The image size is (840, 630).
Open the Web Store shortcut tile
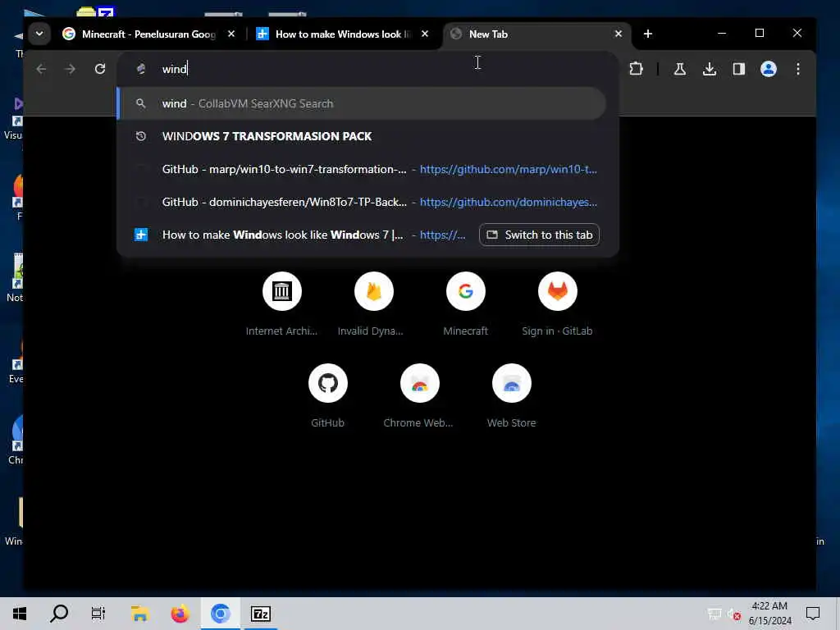coord(512,395)
